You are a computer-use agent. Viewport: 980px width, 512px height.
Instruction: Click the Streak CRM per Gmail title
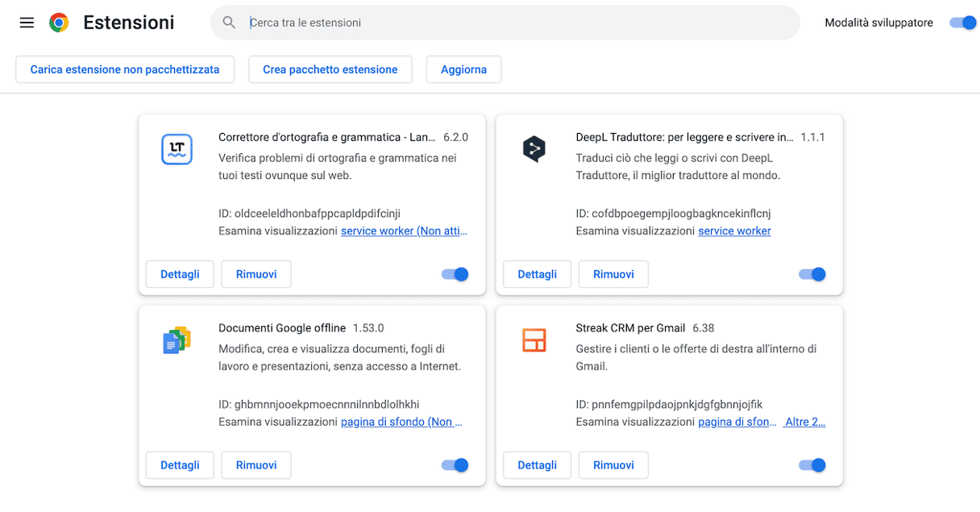point(630,328)
